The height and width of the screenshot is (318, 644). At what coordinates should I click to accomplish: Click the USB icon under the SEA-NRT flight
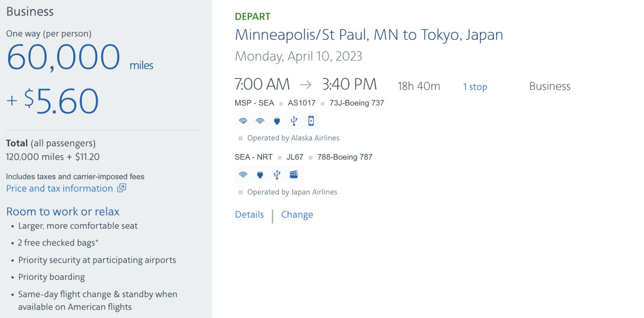(276, 175)
